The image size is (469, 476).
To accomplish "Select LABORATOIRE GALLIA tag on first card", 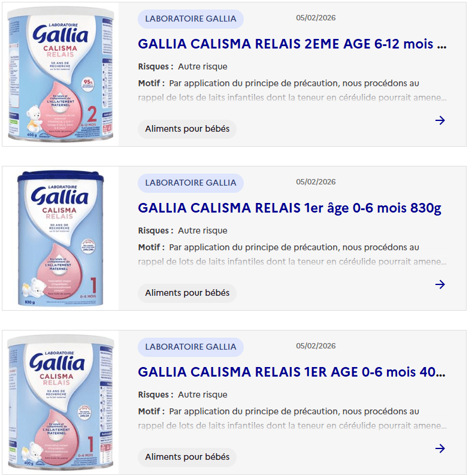I will (x=190, y=19).
